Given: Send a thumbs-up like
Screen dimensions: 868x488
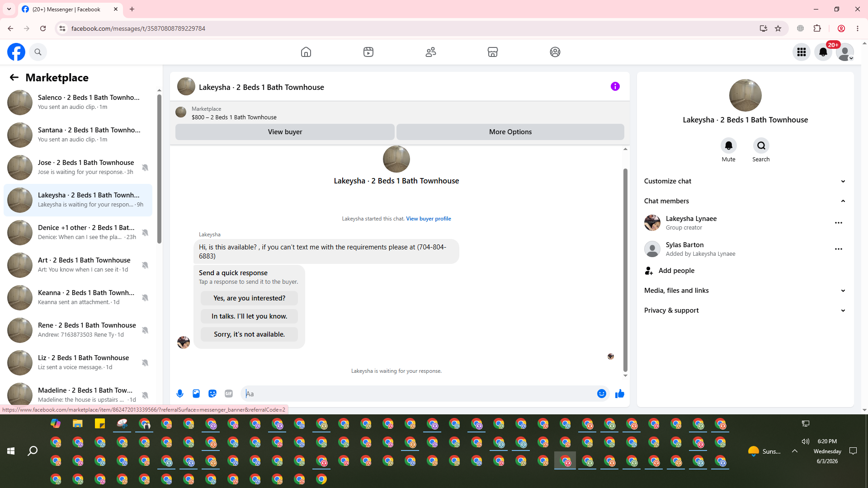Looking at the screenshot, I should 620,394.
